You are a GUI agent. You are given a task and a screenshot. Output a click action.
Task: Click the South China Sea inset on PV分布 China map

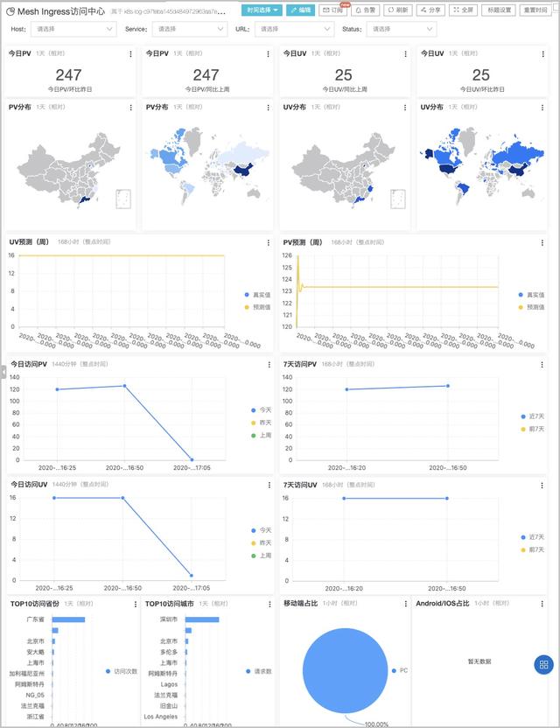tap(123, 199)
